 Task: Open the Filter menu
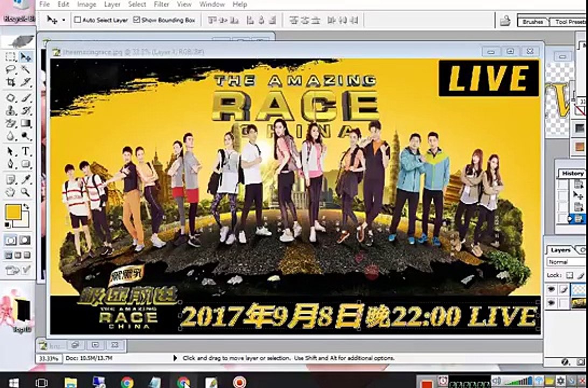click(x=161, y=4)
